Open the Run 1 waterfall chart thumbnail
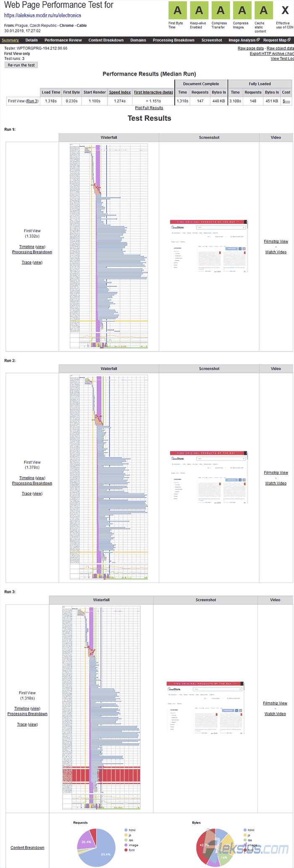Screen dimensions: 294x868 pos(109,246)
